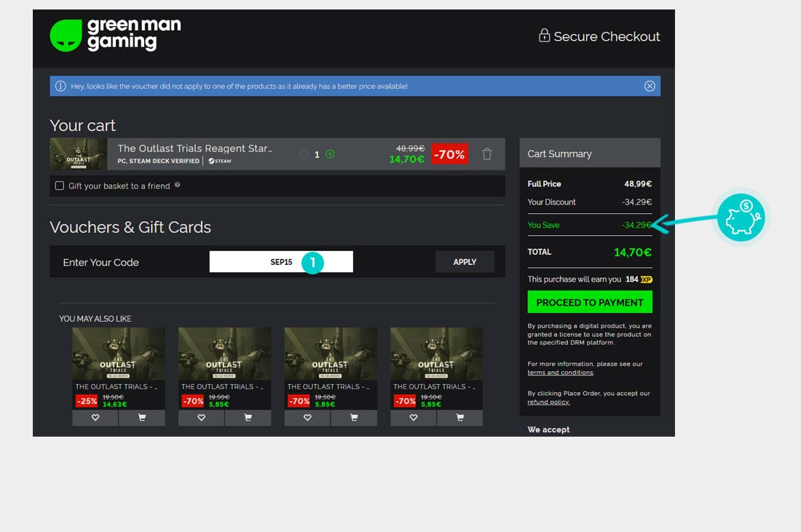Add second recommended item to cart

tap(248, 418)
